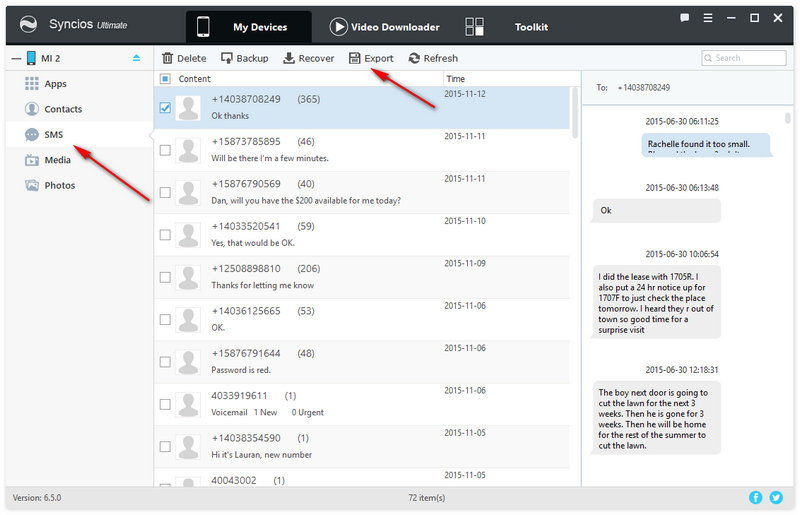Click the SMS speech bubble icon
Viewport: 800px width, 515px height.
32,135
